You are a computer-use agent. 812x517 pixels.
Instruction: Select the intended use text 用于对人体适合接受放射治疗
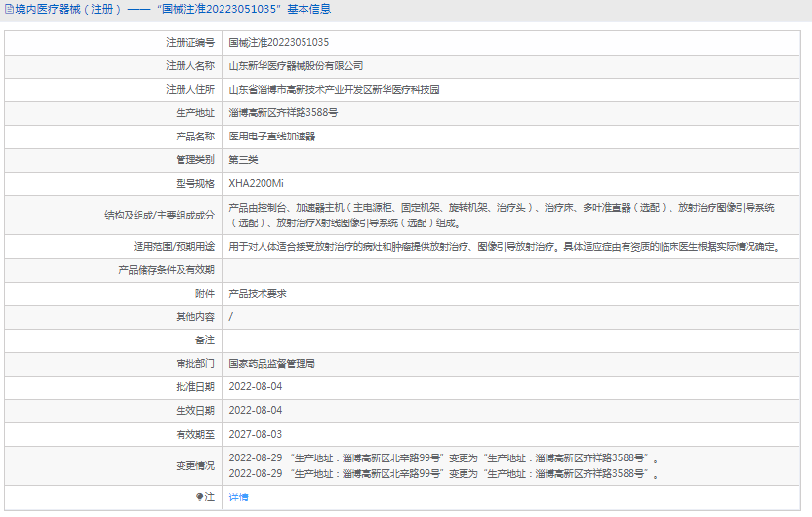(505, 247)
